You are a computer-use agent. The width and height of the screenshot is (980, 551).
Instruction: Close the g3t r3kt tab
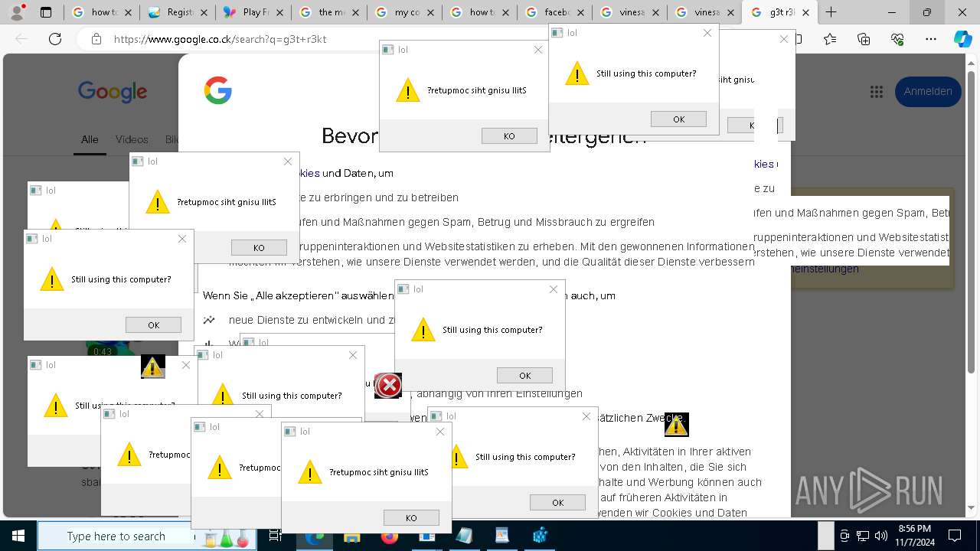805,12
